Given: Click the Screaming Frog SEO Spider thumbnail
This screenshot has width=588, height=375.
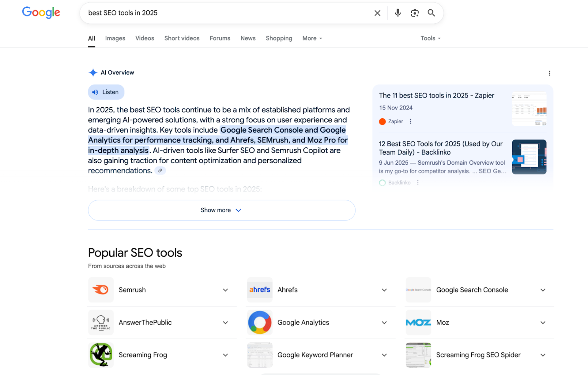Looking at the screenshot, I should pyautogui.click(x=418, y=355).
